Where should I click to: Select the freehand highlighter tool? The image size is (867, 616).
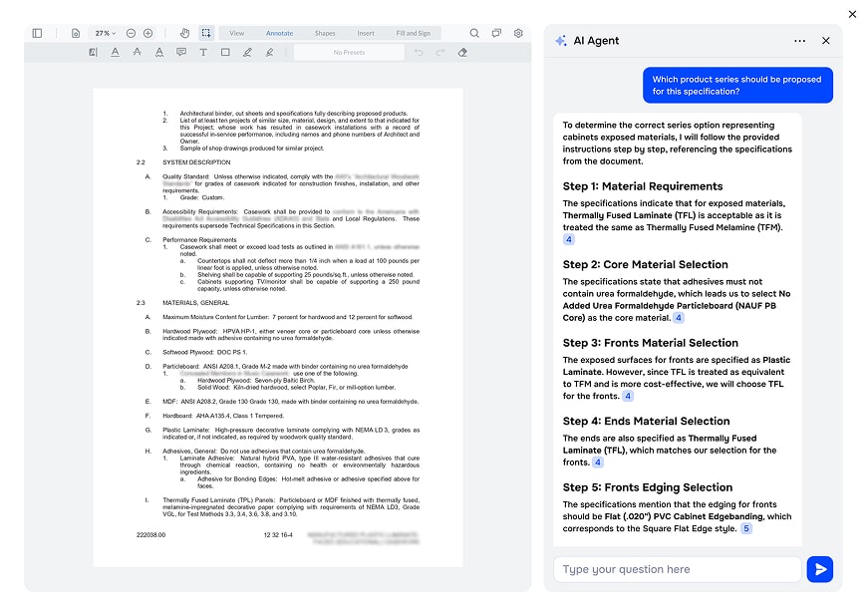pos(269,53)
